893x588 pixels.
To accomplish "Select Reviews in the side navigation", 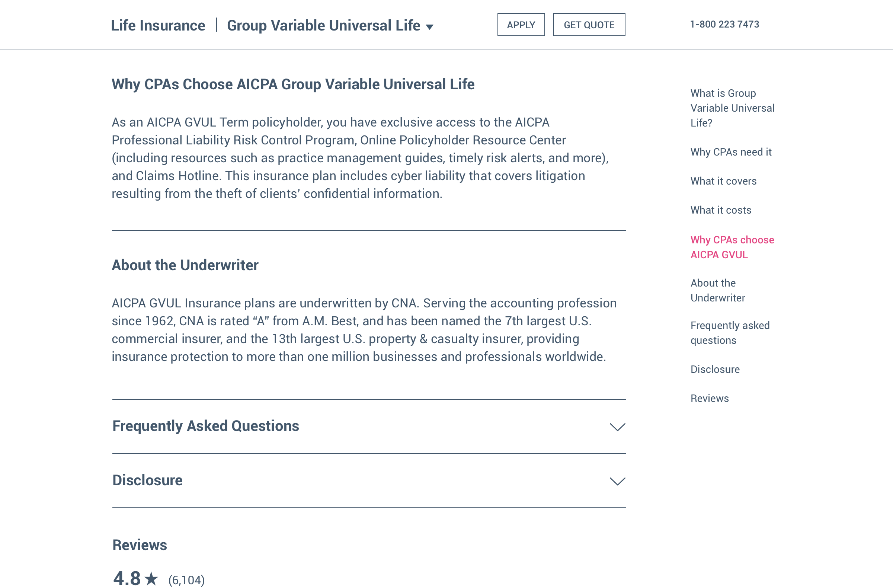I will pyautogui.click(x=709, y=398).
